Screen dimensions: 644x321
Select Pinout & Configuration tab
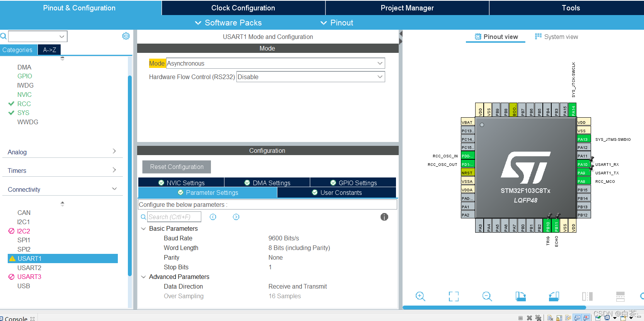[80, 8]
